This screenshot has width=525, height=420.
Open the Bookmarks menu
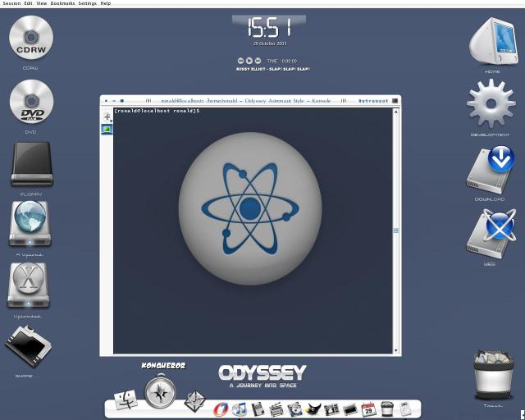tap(62, 3)
